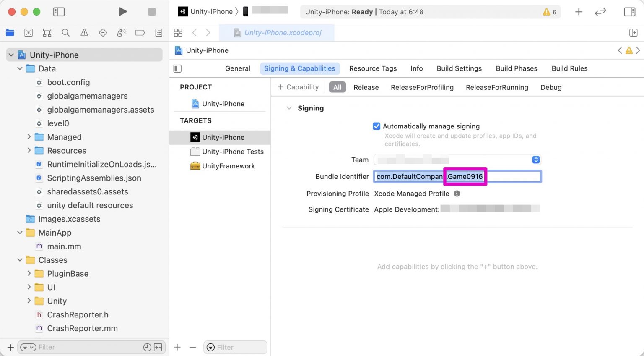The width and height of the screenshot is (644, 356).
Task: Click the Stop button in toolbar
Action: (x=152, y=12)
